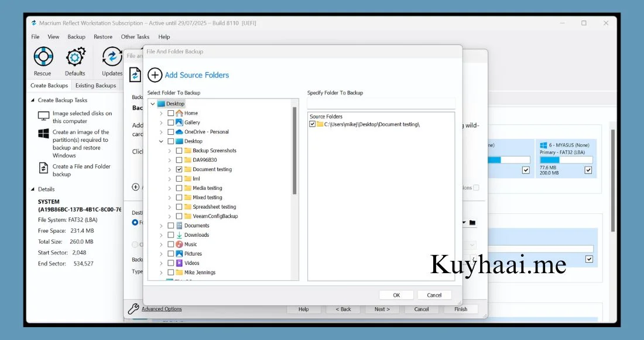Click the Mike Jennings folder icon
The height and width of the screenshot is (340, 644).
[x=179, y=272]
